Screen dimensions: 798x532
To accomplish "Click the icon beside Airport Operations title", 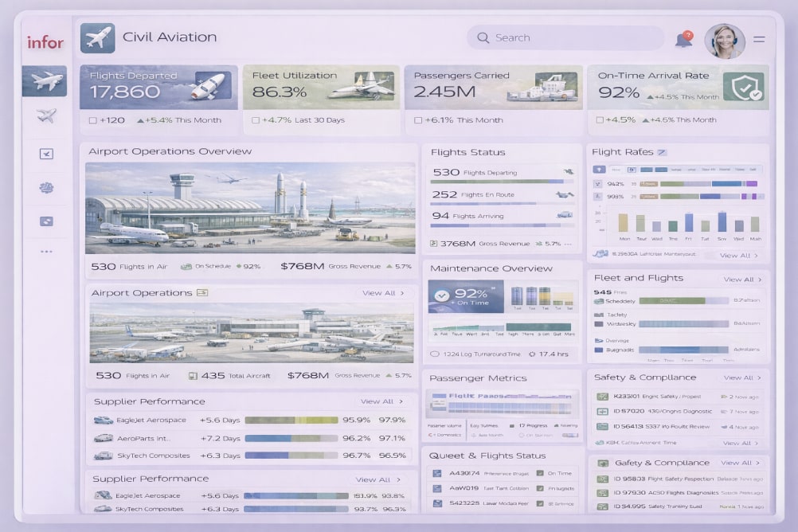I will (202, 293).
